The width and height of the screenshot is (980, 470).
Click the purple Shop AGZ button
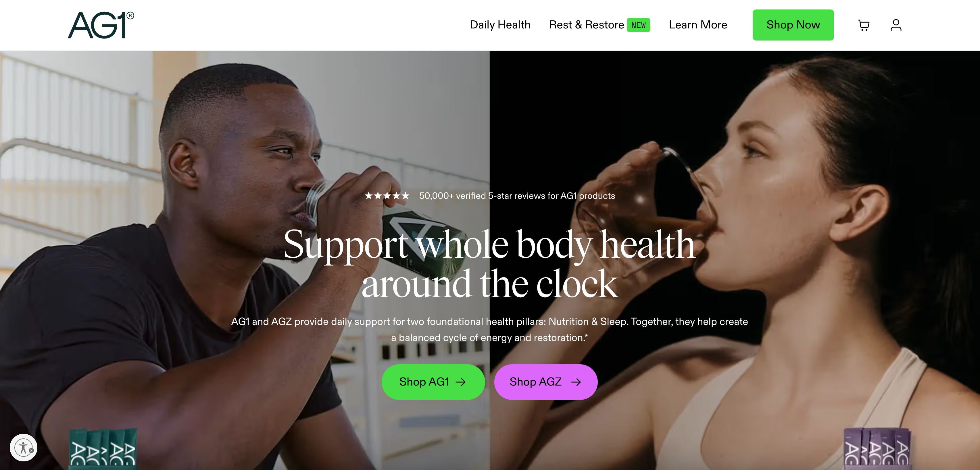(545, 382)
